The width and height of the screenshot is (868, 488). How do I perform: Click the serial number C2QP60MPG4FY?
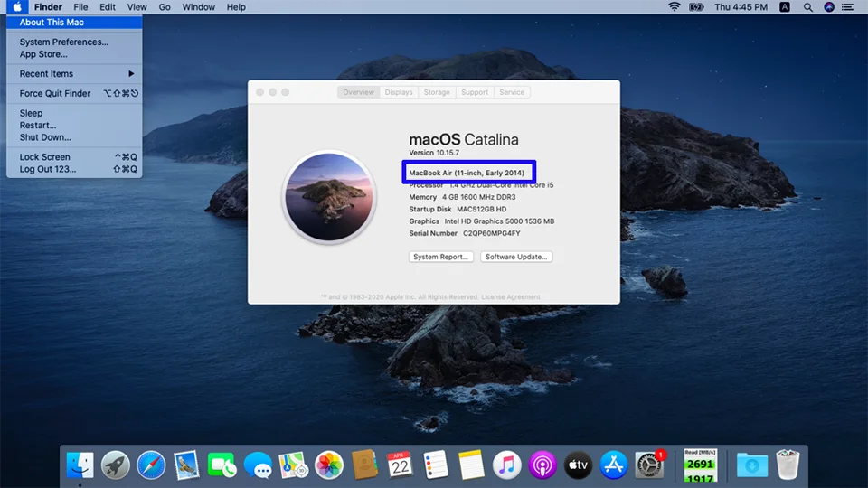492,233
